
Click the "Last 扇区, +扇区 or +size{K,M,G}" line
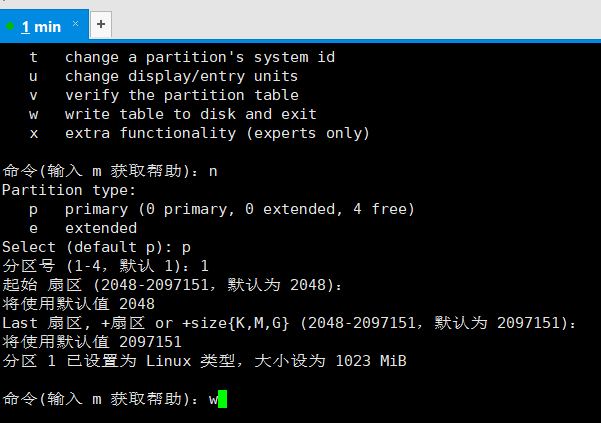289,323
